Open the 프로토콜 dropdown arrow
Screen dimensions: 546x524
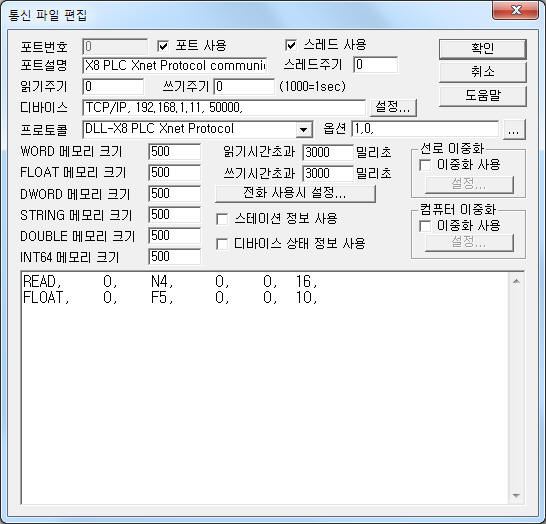coord(304,130)
